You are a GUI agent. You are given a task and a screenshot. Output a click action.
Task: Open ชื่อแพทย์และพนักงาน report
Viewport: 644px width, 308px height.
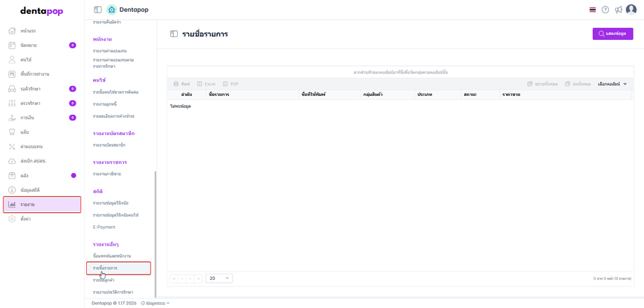click(112, 256)
